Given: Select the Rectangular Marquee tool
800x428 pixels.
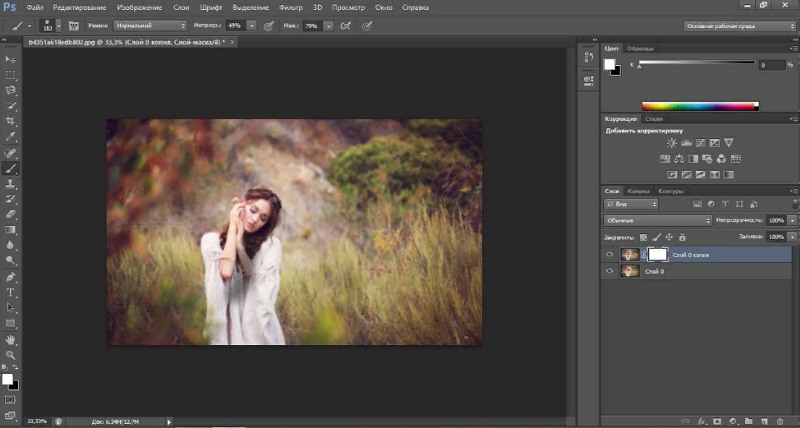Looking at the screenshot, I should 11,75.
